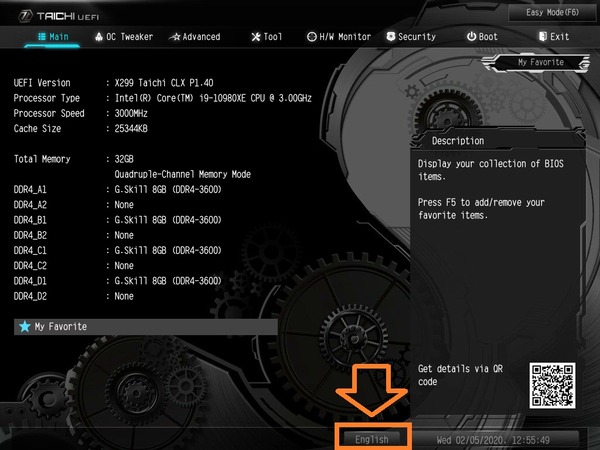Click the Security shield icon

(391, 36)
